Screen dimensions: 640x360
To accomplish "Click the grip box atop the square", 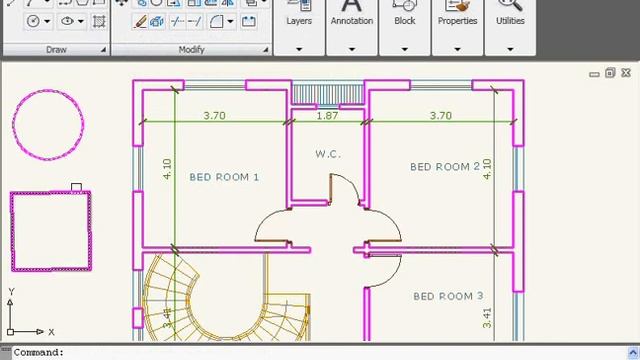I will [76, 187].
